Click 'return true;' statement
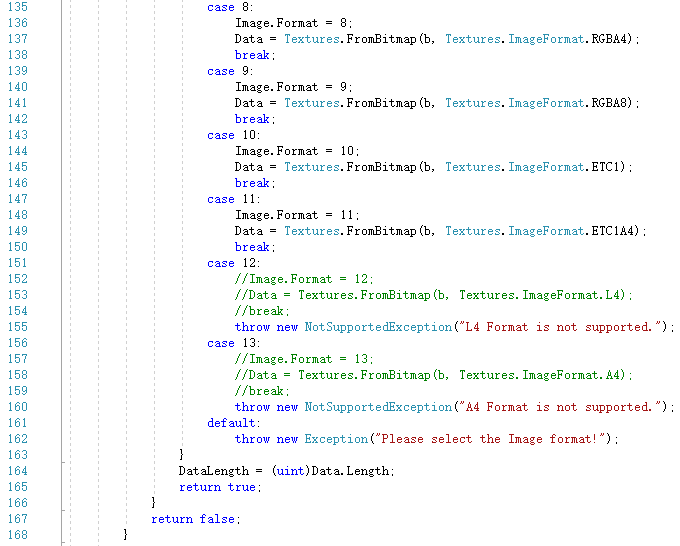 coord(220,487)
